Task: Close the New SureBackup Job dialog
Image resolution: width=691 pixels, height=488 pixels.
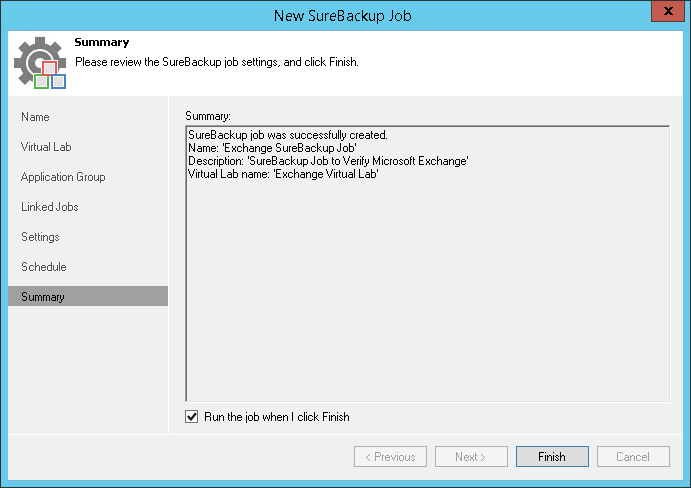Action: (666, 13)
